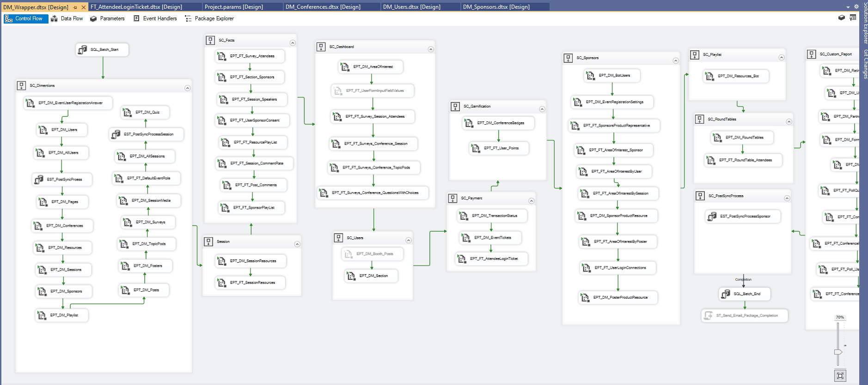The image size is (868, 385).
Task: Close the DM_Wrapper.dtsx tab
Action: click(84, 7)
